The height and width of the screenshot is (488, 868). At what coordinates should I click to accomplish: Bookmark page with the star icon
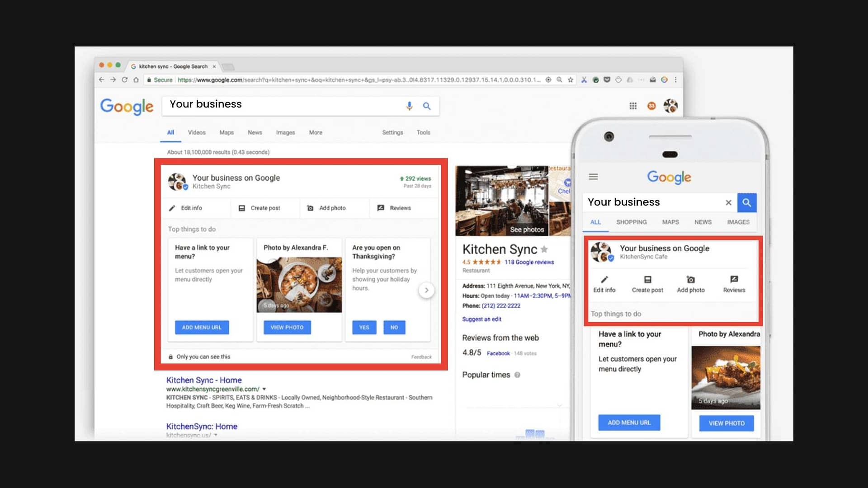coord(571,80)
